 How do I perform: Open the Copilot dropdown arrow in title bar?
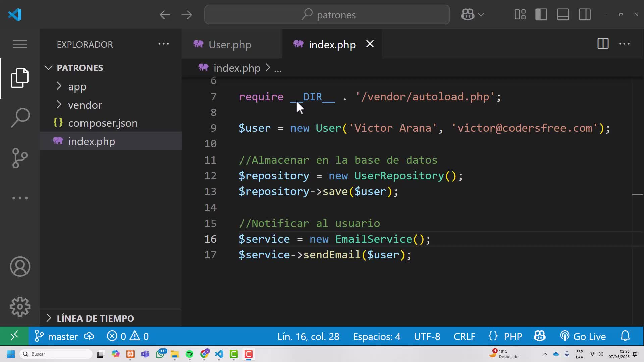coord(481,15)
